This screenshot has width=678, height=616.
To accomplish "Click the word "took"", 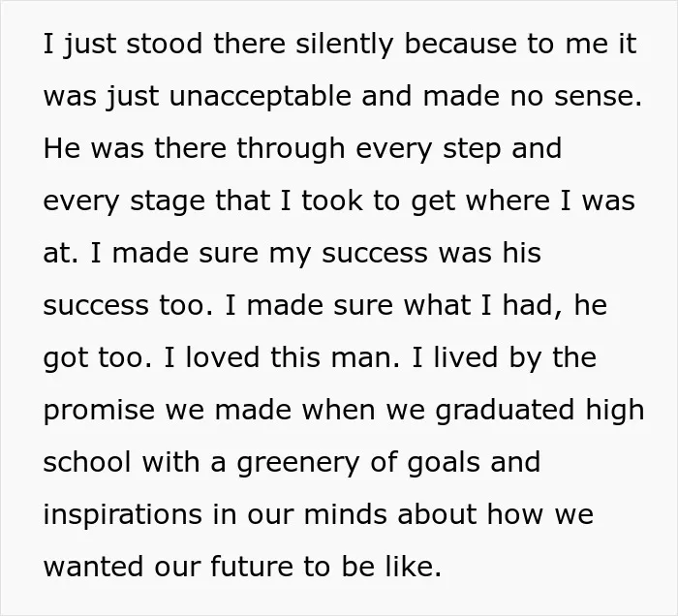I will (331, 201).
